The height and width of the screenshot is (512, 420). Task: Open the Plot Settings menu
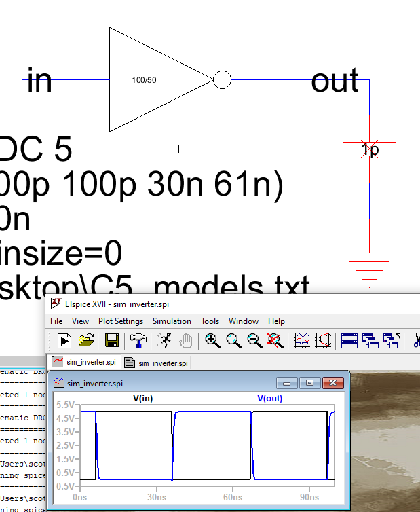[121, 321]
